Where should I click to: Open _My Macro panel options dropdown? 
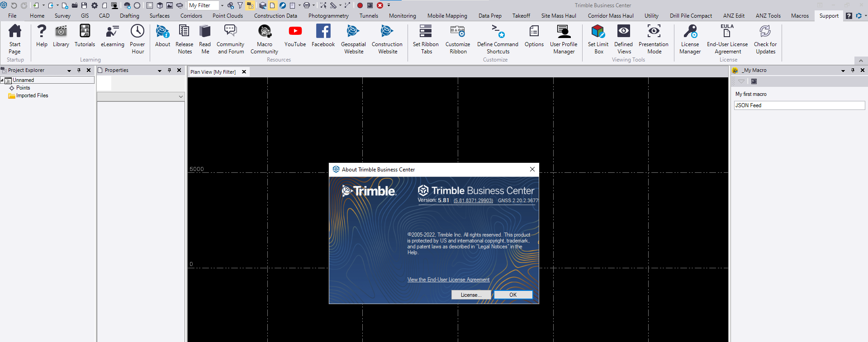(843, 71)
